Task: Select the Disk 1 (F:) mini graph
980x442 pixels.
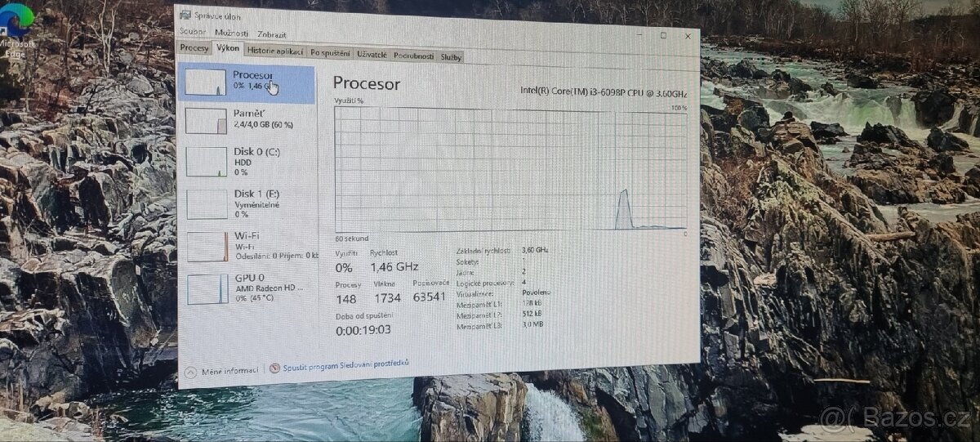Action: tap(207, 203)
